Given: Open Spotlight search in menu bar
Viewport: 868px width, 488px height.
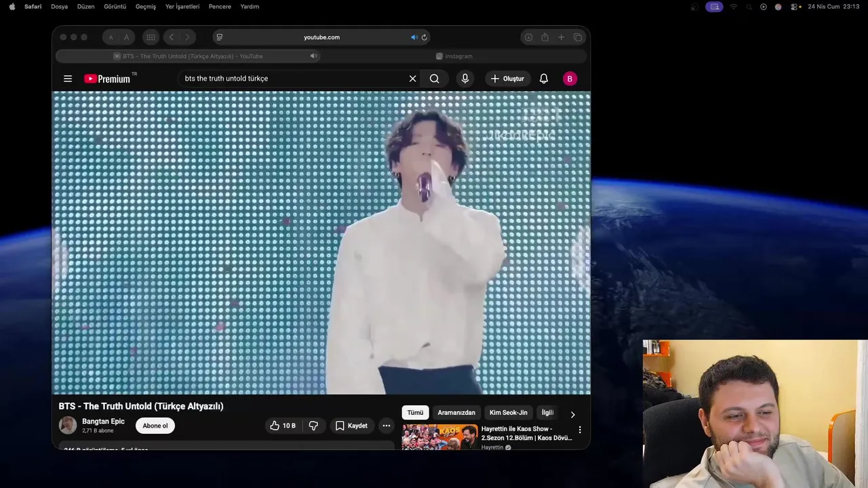Looking at the screenshot, I should [x=749, y=7].
